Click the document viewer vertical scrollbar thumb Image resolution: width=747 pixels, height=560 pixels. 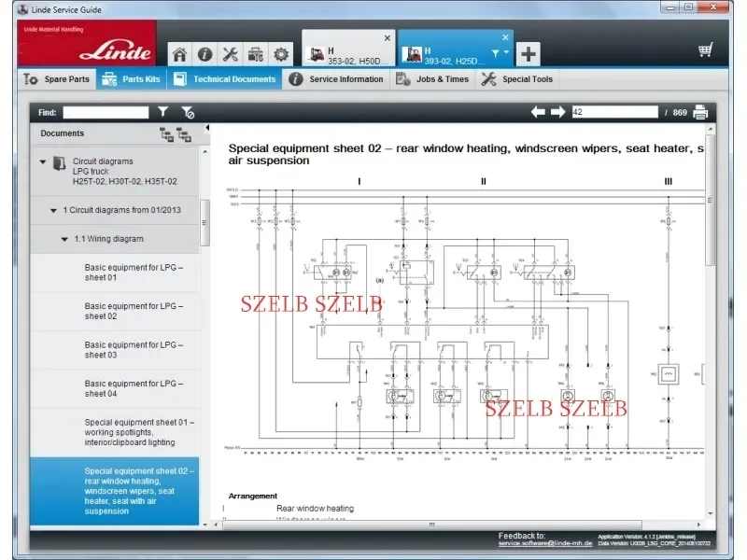pos(710,200)
